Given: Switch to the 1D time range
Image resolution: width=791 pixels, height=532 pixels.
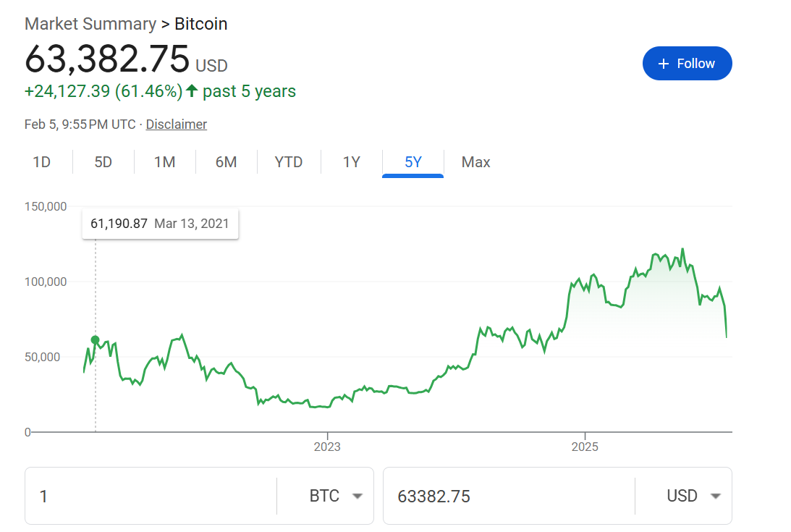Looking at the screenshot, I should [42, 162].
